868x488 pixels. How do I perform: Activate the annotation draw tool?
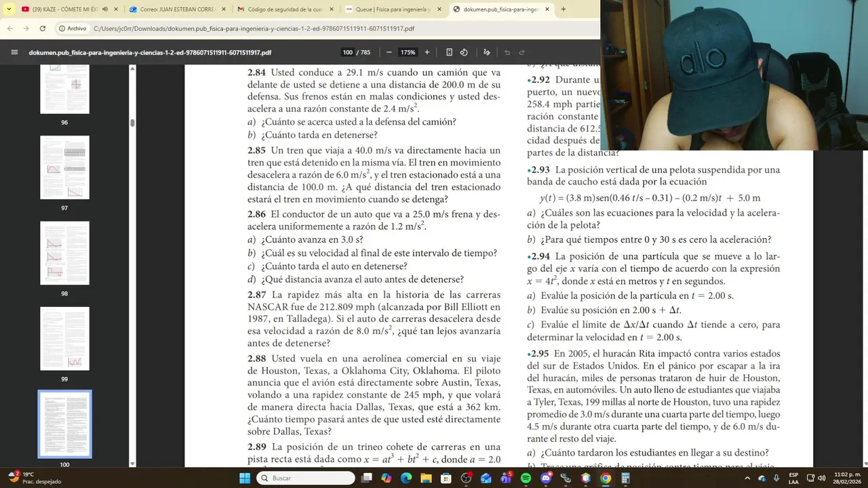[486, 52]
